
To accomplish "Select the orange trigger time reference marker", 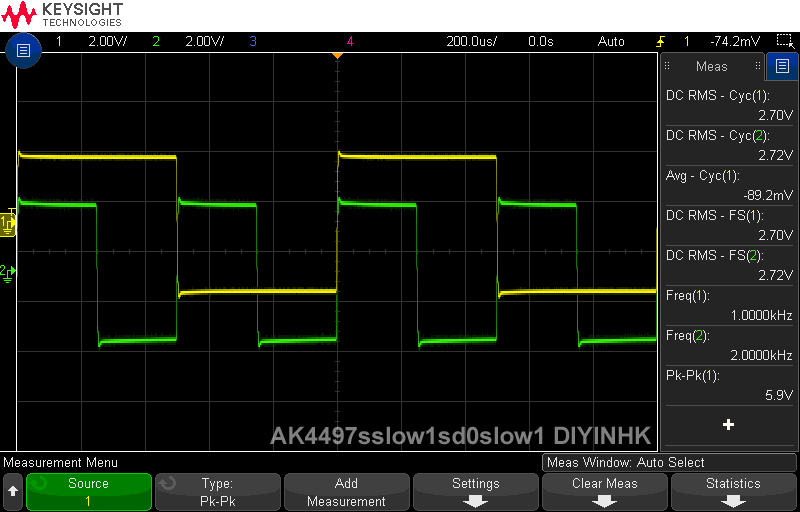I will pos(337,55).
